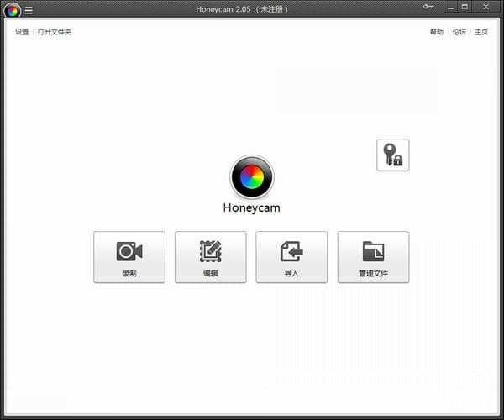The image size is (504, 420).
Task: Open the hamburger menu in title bar
Action: (29, 10)
